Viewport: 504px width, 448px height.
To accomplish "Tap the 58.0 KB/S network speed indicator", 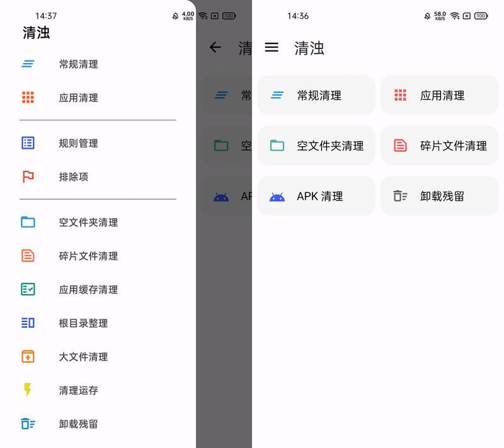I will (x=440, y=16).
